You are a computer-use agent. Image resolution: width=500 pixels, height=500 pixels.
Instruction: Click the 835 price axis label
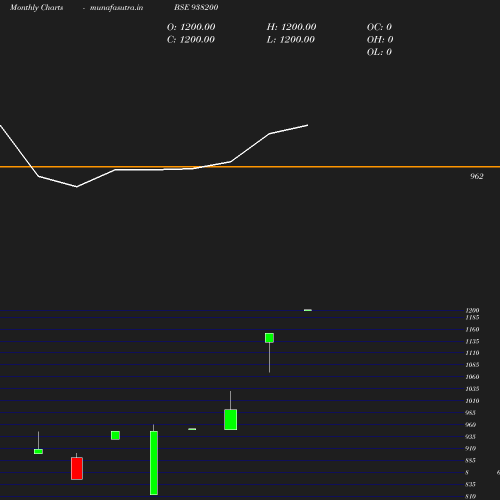(x=470, y=484)
